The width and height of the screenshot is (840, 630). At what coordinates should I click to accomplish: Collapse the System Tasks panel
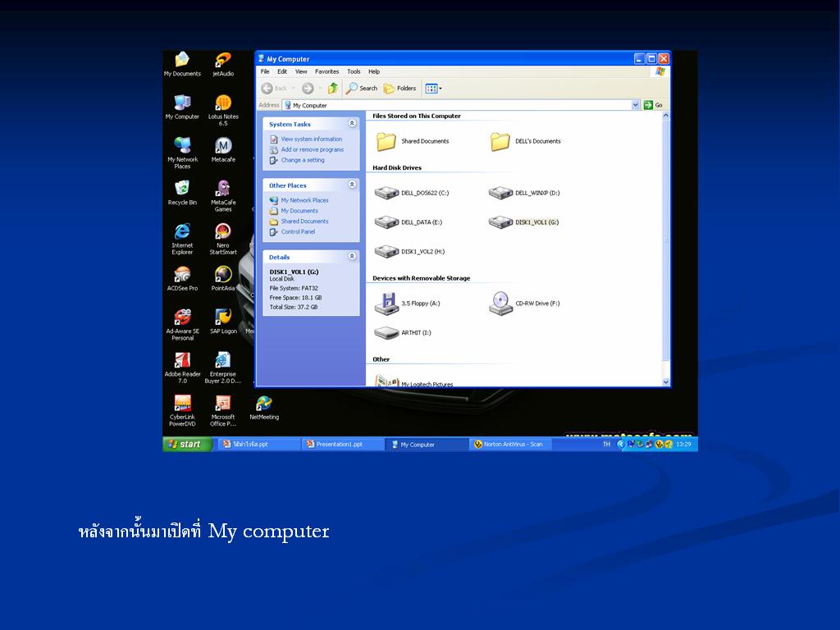352,123
